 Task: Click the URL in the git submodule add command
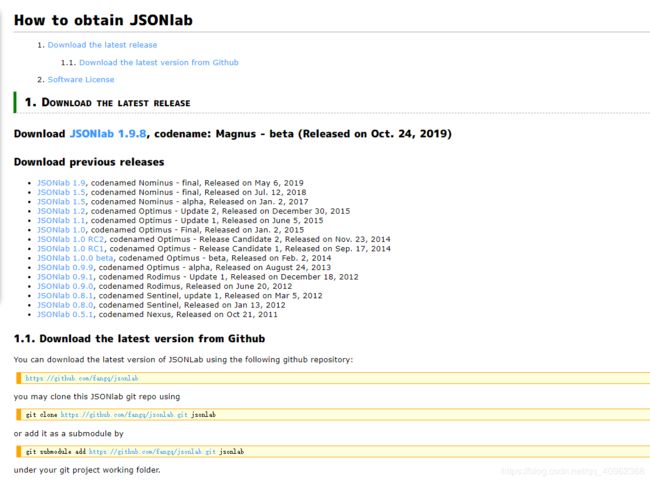click(x=152, y=451)
